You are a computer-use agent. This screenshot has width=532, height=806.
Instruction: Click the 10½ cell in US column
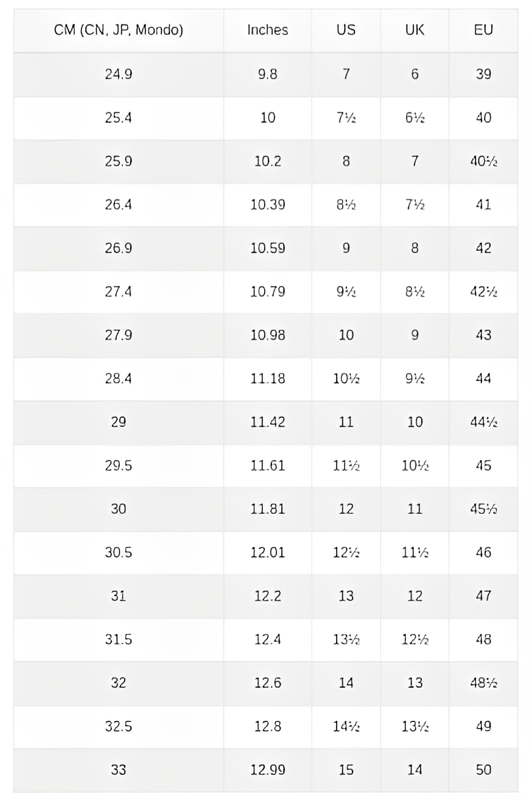[346, 379]
